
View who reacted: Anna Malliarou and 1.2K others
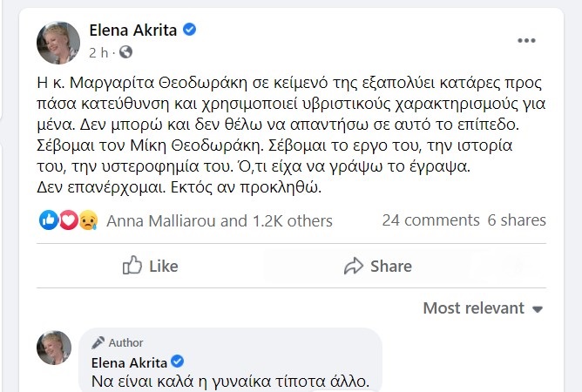(x=219, y=220)
